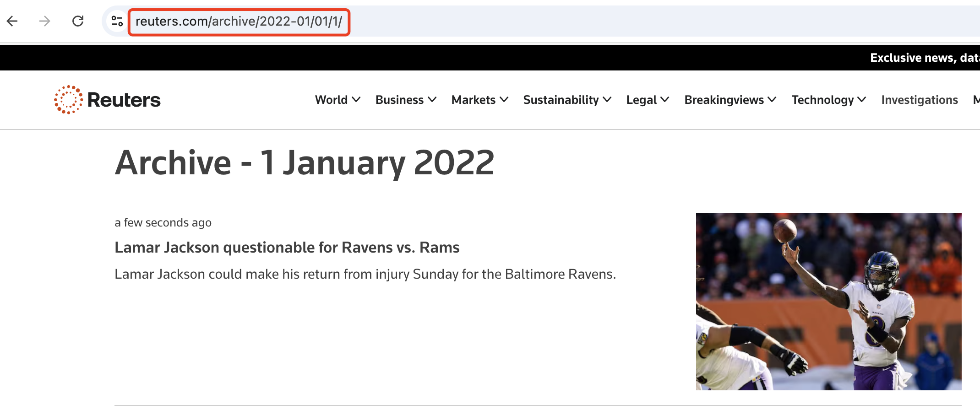The width and height of the screenshot is (980, 410).
Task: Open the site information icon in address bar
Action: [117, 21]
